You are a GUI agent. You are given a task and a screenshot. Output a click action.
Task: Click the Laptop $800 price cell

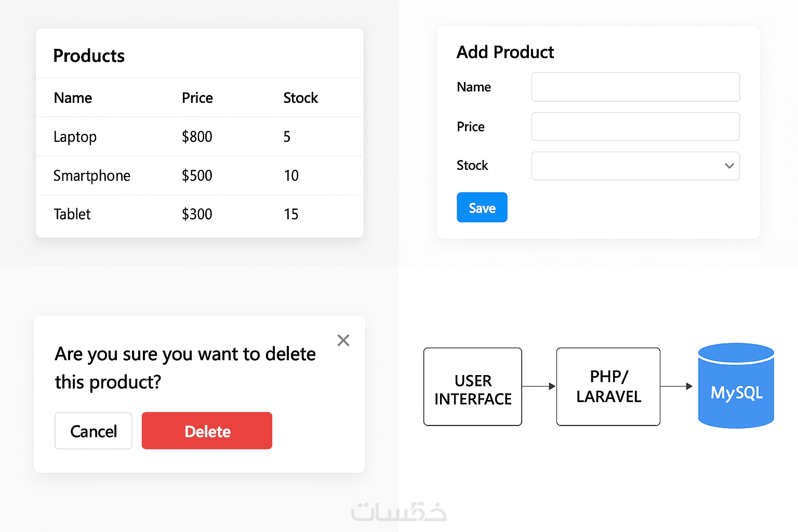pyautogui.click(x=197, y=137)
